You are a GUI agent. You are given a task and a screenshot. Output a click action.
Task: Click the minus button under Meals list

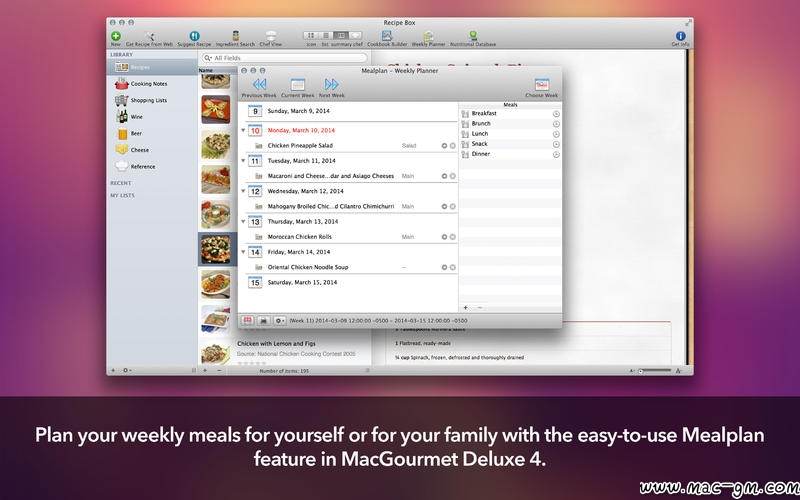pyautogui.click(x=479, y=308)
